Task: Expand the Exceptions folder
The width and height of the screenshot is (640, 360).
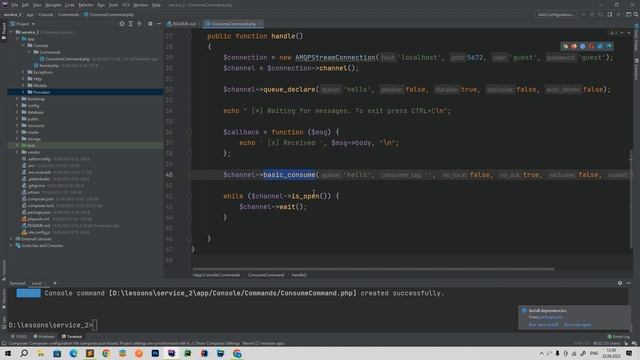Action: point(23,72)
